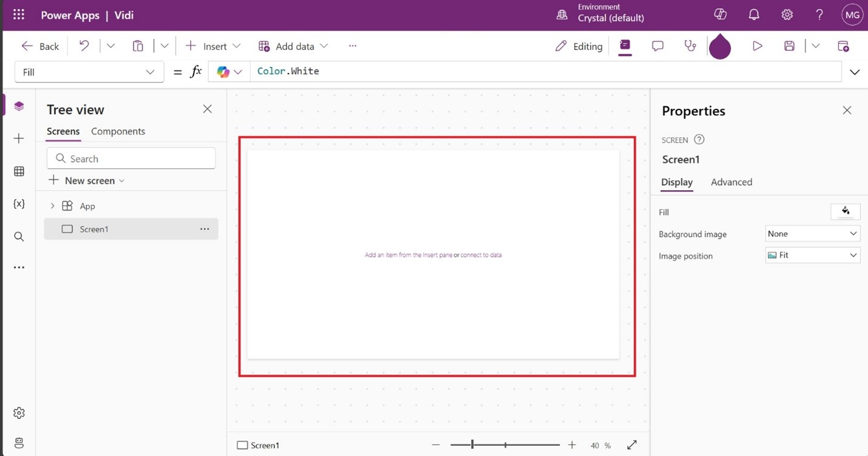Open the Comments speech bubble icon

[657, 46]
